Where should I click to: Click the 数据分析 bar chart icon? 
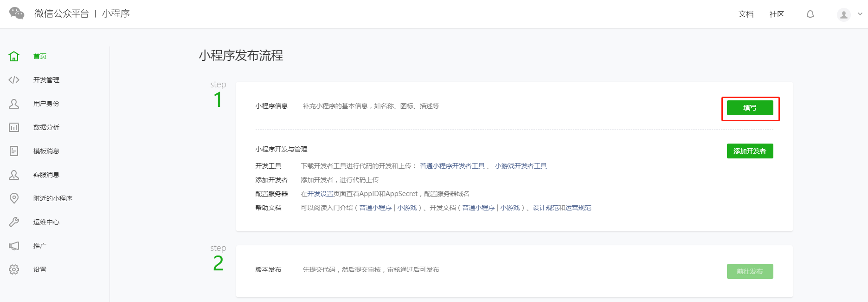(14, 127)
